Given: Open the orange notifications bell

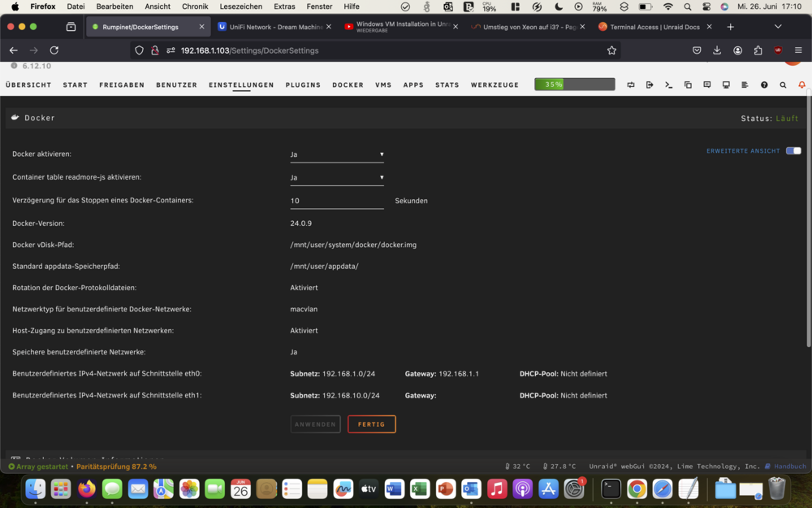Looking at the screenshot, I should point(801,85).
